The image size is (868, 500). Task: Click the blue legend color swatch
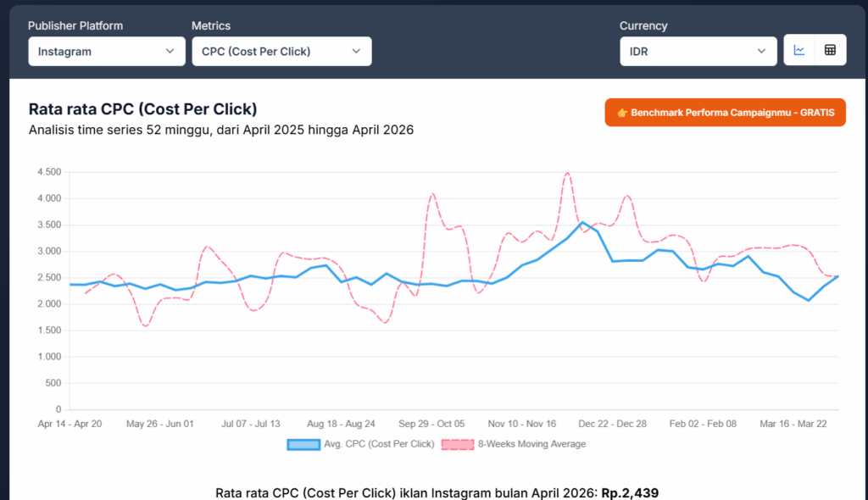pos(303,443)
